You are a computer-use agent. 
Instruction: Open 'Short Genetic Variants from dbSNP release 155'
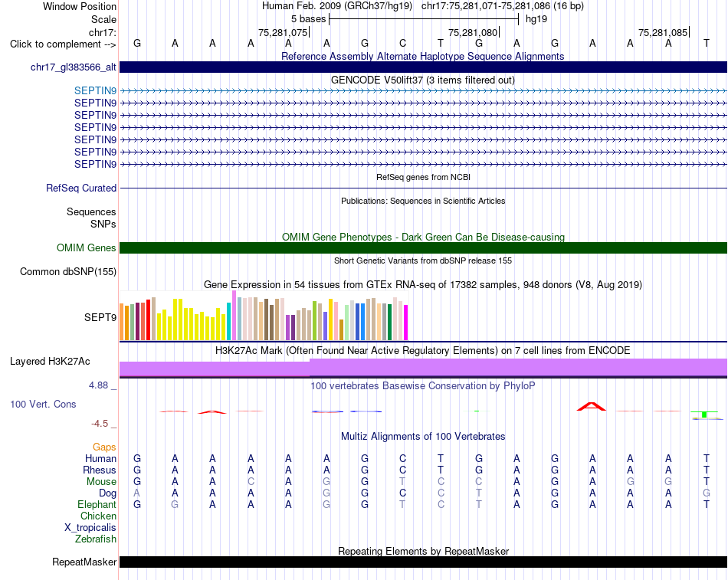point(423,261)
